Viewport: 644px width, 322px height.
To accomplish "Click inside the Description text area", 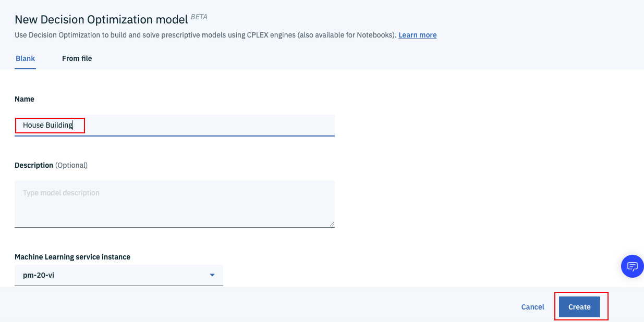I will 174,204.
